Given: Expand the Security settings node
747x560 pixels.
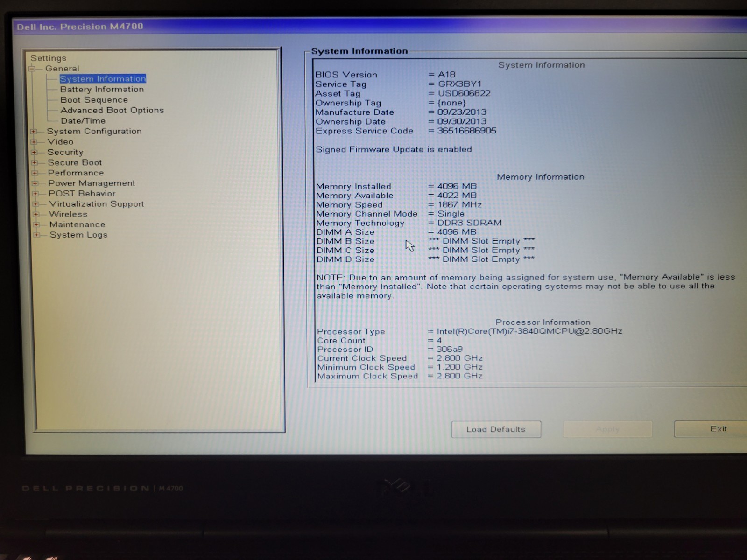Looking at the screenshot, I should click(x=34, y=152).
